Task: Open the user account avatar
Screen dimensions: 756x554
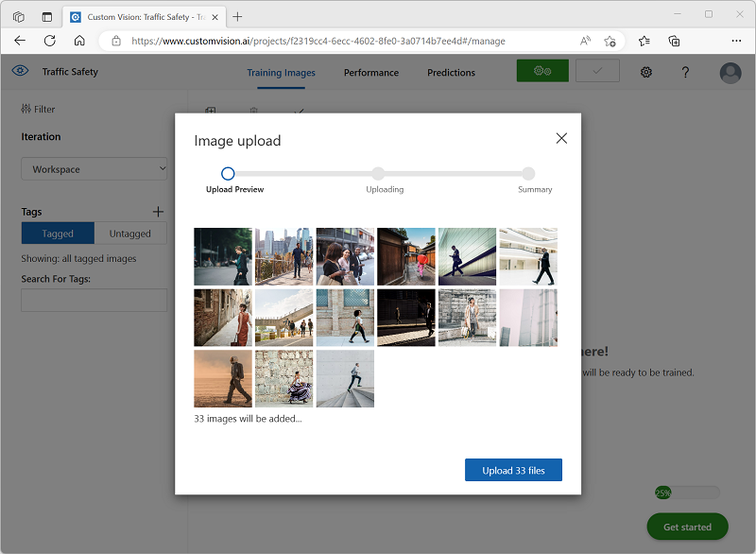Action: coord(730,73)
